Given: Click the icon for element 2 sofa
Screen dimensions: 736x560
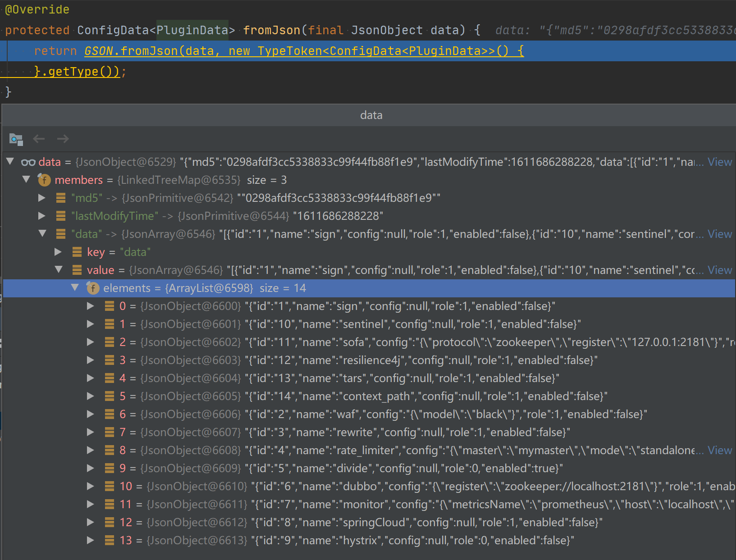Looking at the screenshot, I should [110, 342].
